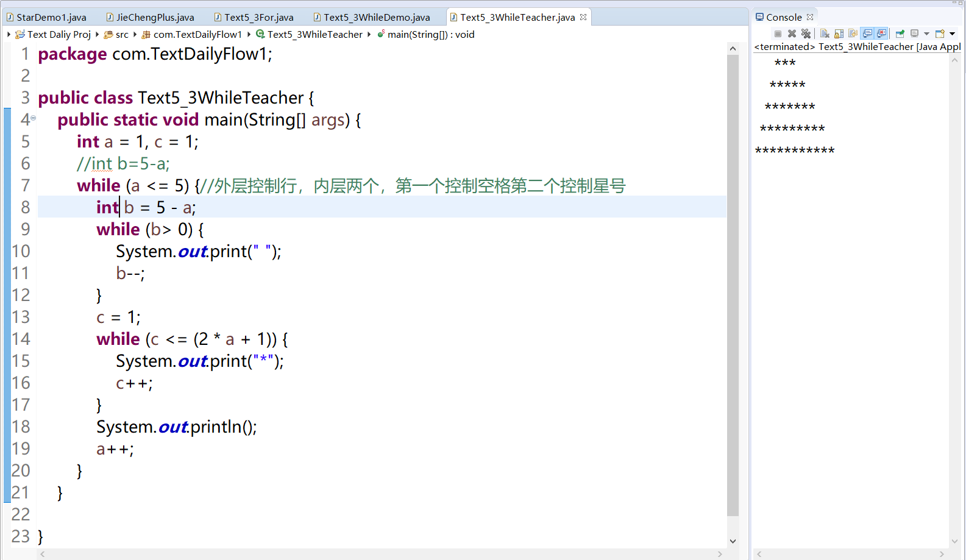
Task: Click the console output row of eleven asterisks
Action: [795, 151]
